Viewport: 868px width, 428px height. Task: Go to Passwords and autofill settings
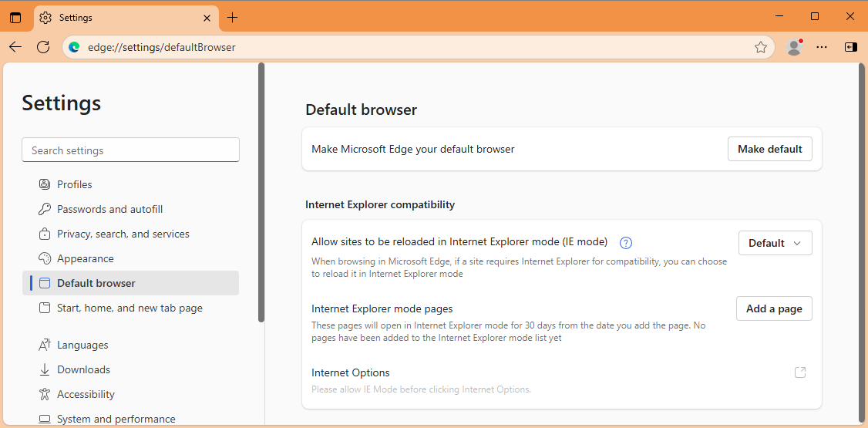click(109, 209)
